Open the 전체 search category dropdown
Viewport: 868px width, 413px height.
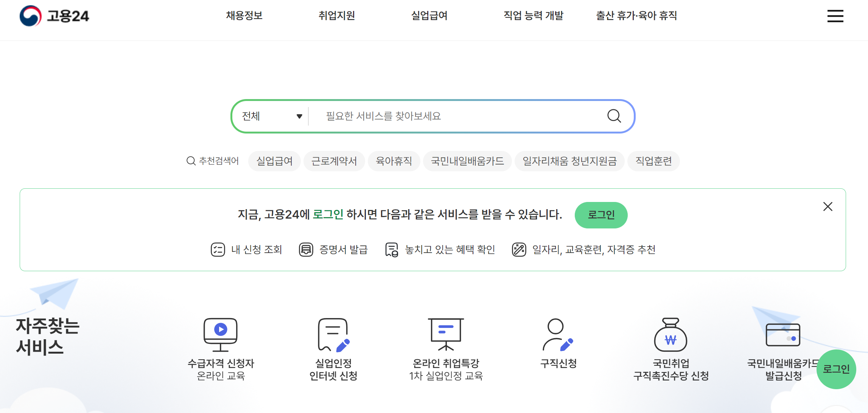tap(271, 116)
